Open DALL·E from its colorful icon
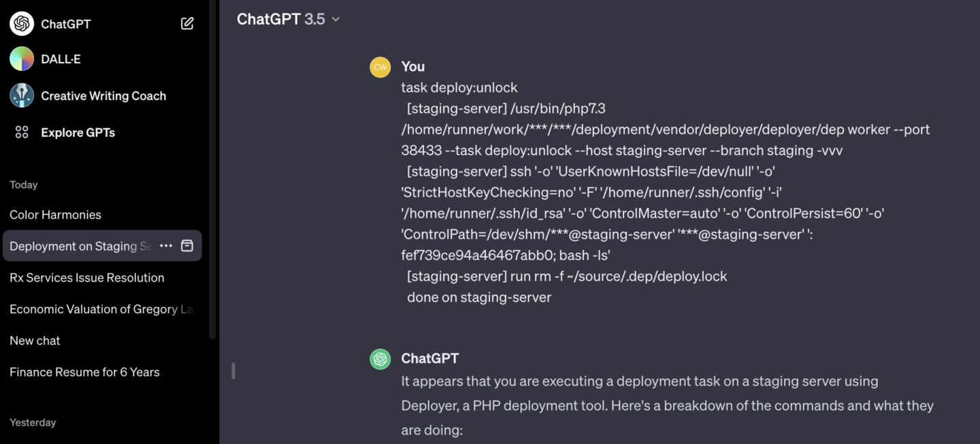The width and height of the screenshot is (980, 444). [22, 59]
